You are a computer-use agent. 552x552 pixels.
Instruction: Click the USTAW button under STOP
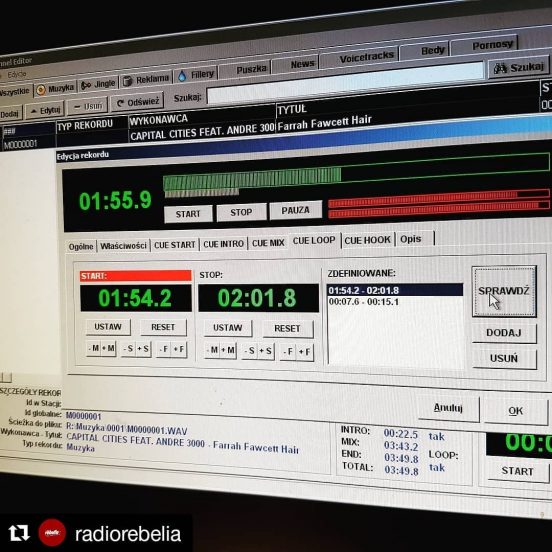pos(228,328)
